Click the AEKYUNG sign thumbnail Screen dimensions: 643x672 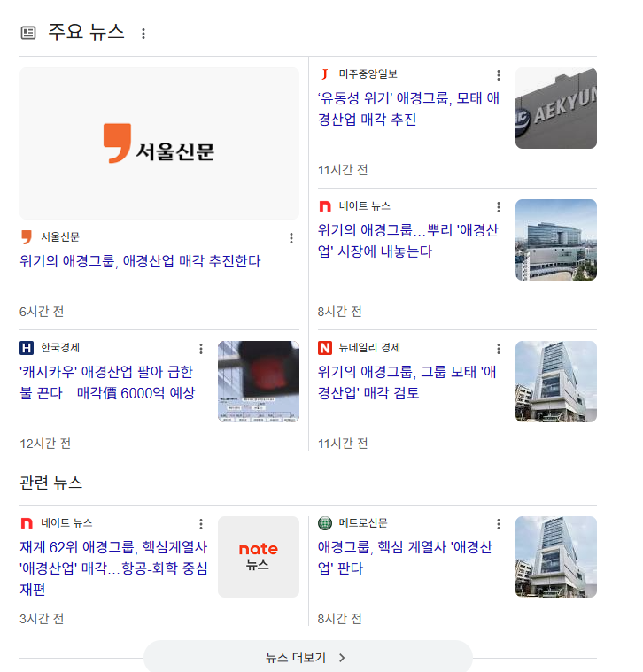pos(556,108)
